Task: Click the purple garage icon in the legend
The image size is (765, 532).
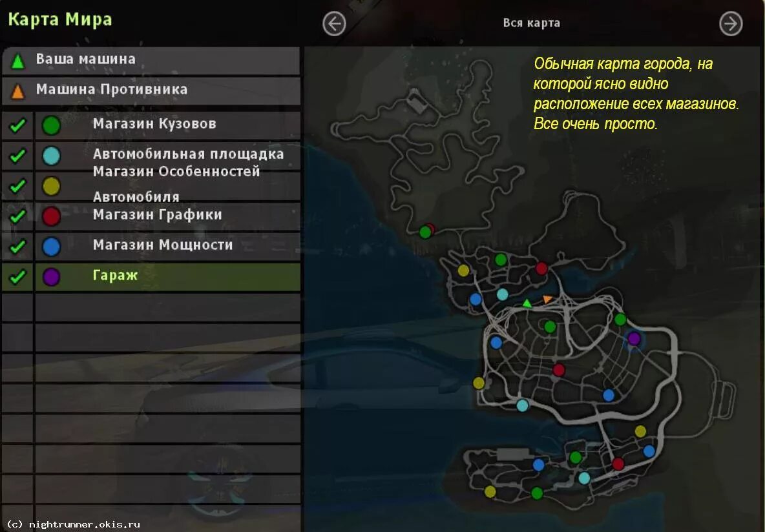Action: tap(51, 276)
